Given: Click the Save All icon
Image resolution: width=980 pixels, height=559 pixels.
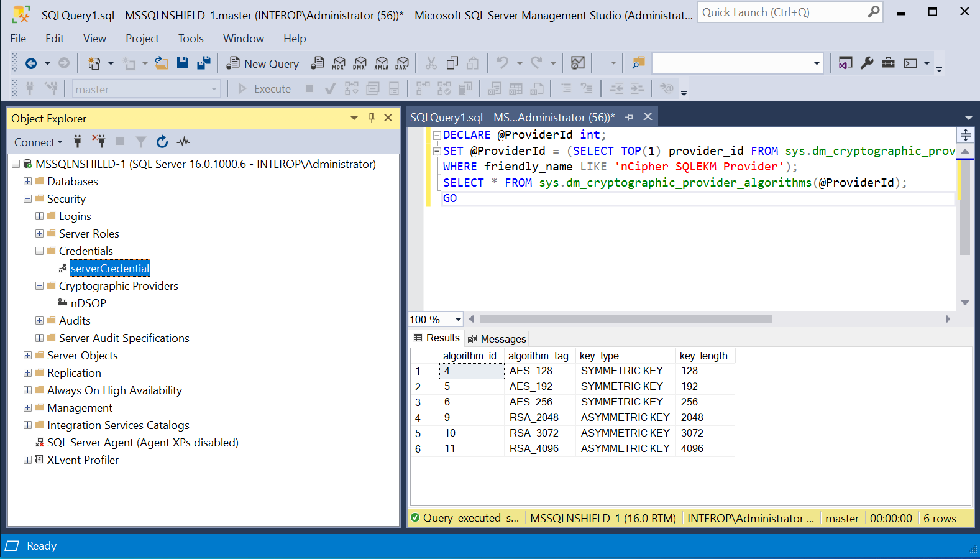Looking at the screenshot, I should coord(204,63).
